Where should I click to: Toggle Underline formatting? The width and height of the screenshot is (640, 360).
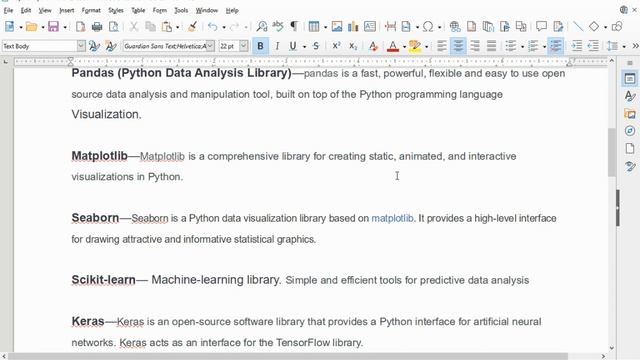[293, 46]
